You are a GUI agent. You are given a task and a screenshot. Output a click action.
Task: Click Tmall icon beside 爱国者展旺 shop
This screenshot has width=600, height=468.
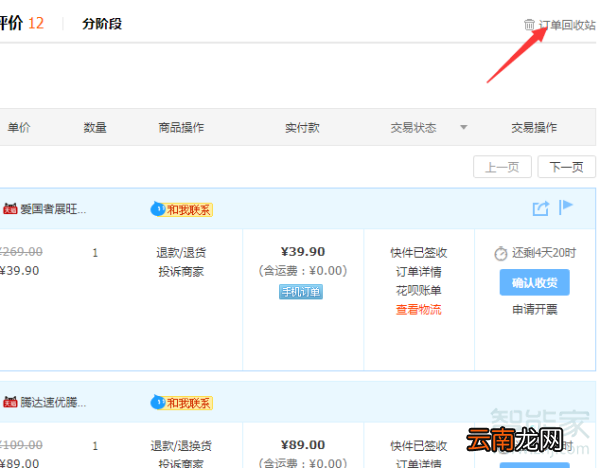pos(10,209)
